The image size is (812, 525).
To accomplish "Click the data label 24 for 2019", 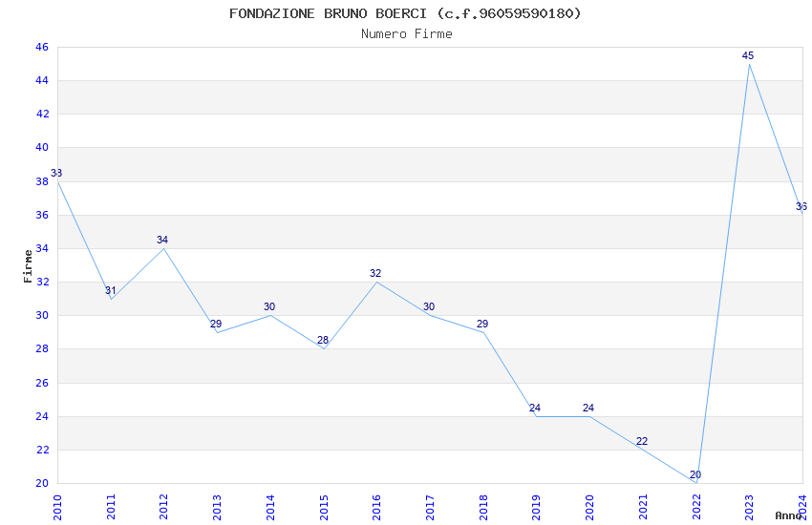I will point(535,409).
